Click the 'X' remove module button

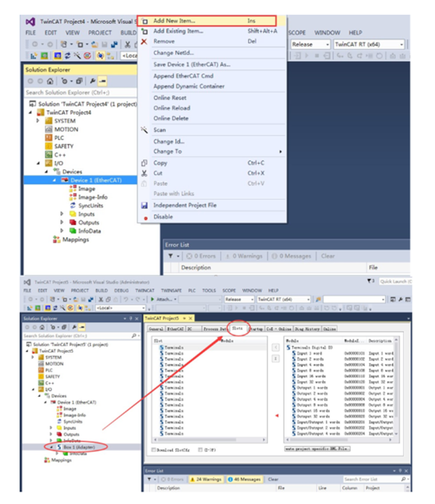pos(276,358)
